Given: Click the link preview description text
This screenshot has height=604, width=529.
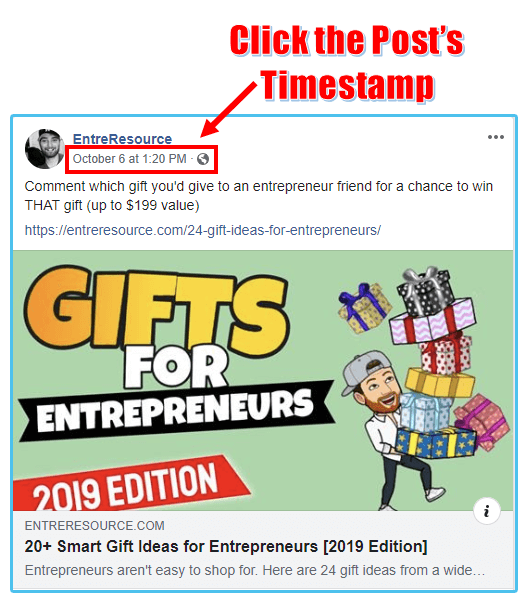Looking at the screenshot, I should tap(255, 570).
